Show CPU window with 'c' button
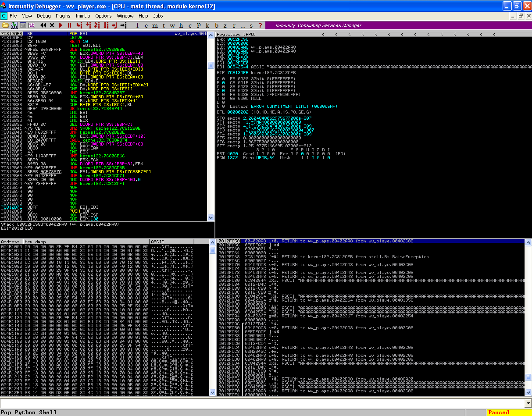This screenshot has width=532, height=416. (x=190, y=25)
